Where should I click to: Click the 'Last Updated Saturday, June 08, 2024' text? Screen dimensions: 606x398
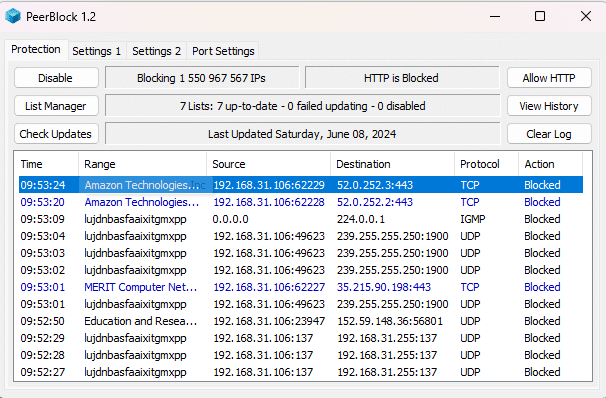point(303,134)
